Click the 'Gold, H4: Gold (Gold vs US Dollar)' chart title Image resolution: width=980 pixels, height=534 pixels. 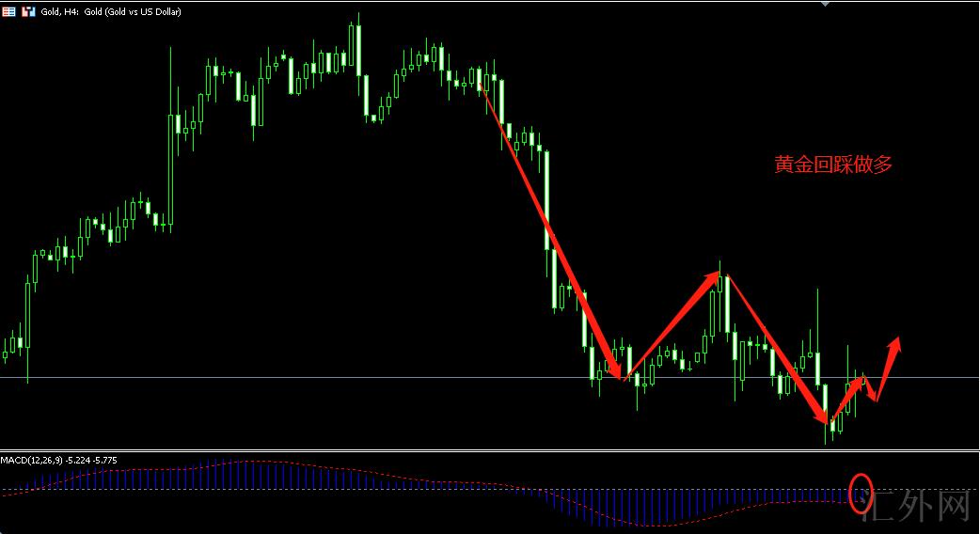pos(111,11)
